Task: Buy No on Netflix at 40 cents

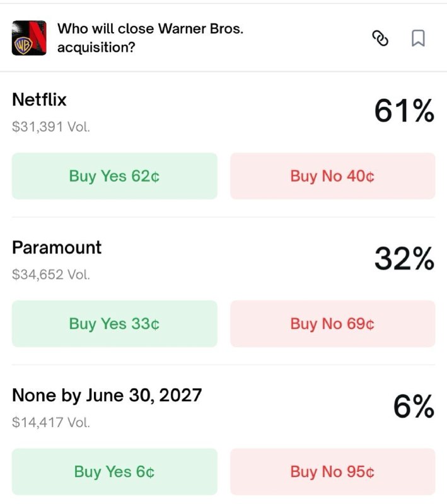Action: (x=333, y=176)
